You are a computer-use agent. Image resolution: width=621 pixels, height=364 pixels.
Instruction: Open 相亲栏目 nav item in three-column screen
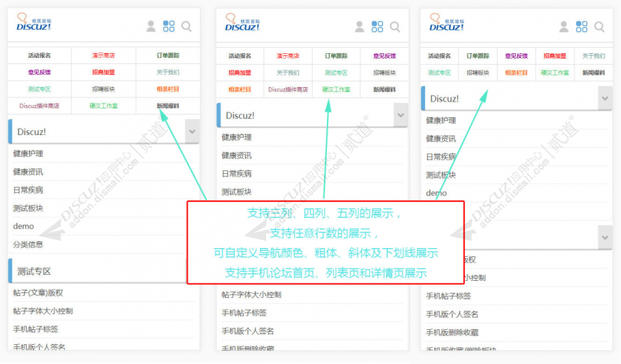[168, 89]
